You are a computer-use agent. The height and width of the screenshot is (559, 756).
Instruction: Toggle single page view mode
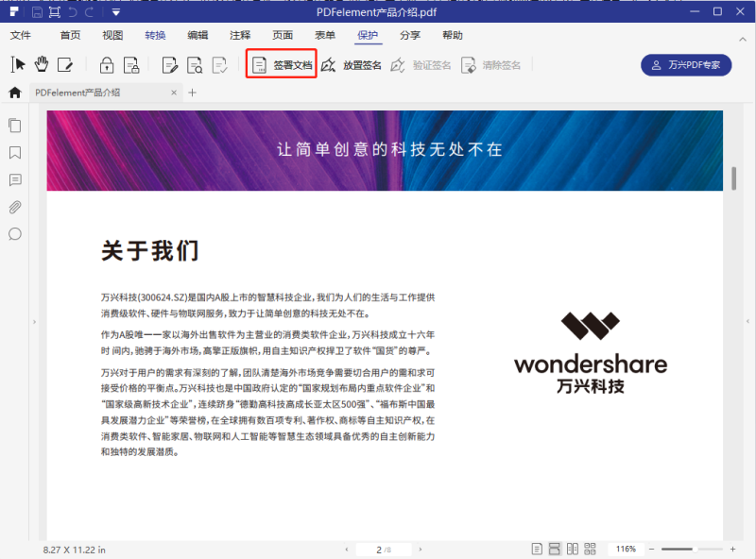(x=537, y=548)
